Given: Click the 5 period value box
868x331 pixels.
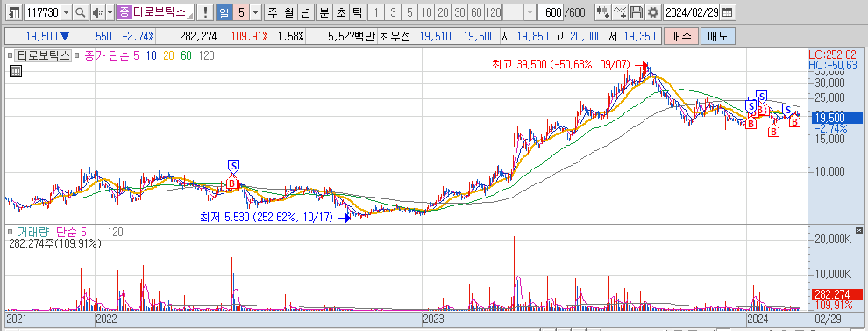Looking at the screenshot, I should tap(241, 12).
